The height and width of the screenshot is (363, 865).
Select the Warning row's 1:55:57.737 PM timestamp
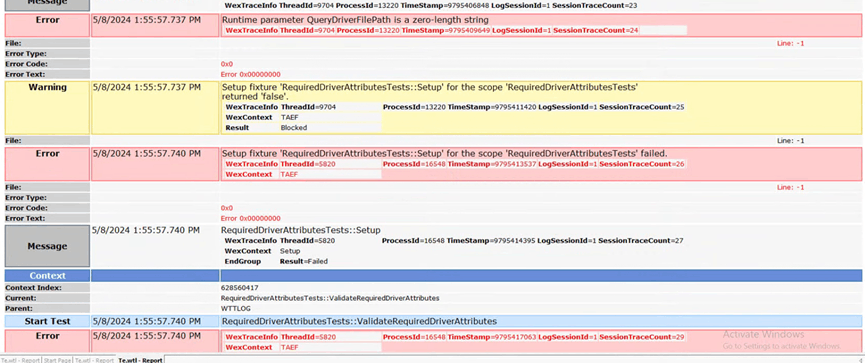coord(147,87)
